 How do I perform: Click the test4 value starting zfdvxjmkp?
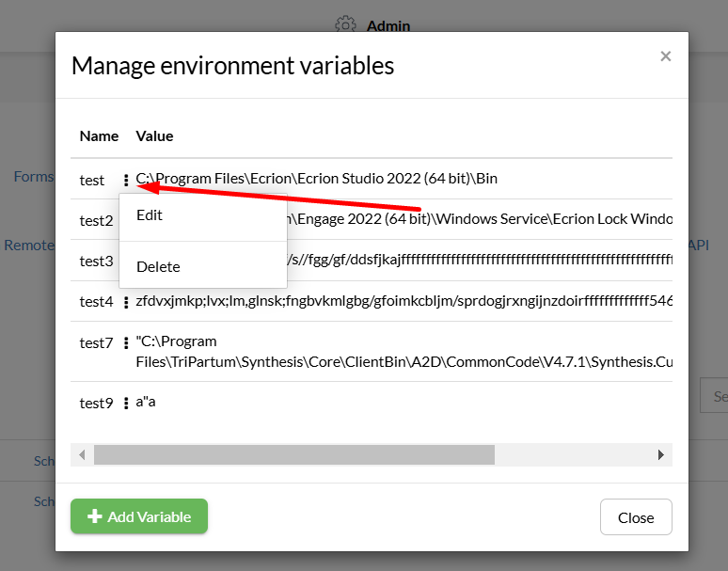(404, 301)
